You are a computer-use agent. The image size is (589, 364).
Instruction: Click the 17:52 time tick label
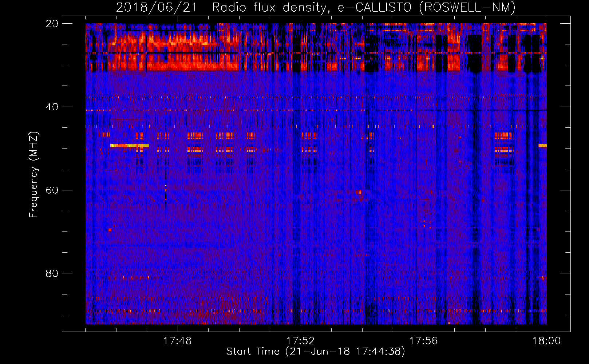tap(300, 341)
